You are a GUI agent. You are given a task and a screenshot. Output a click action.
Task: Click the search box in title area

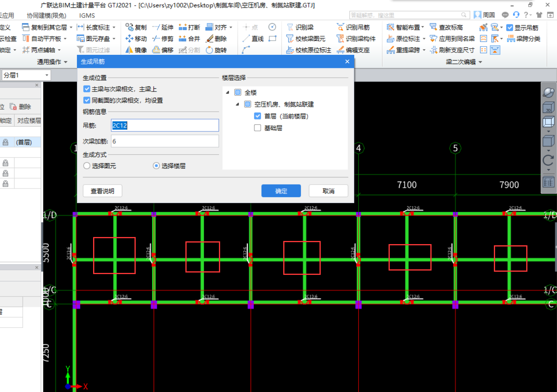409,15
